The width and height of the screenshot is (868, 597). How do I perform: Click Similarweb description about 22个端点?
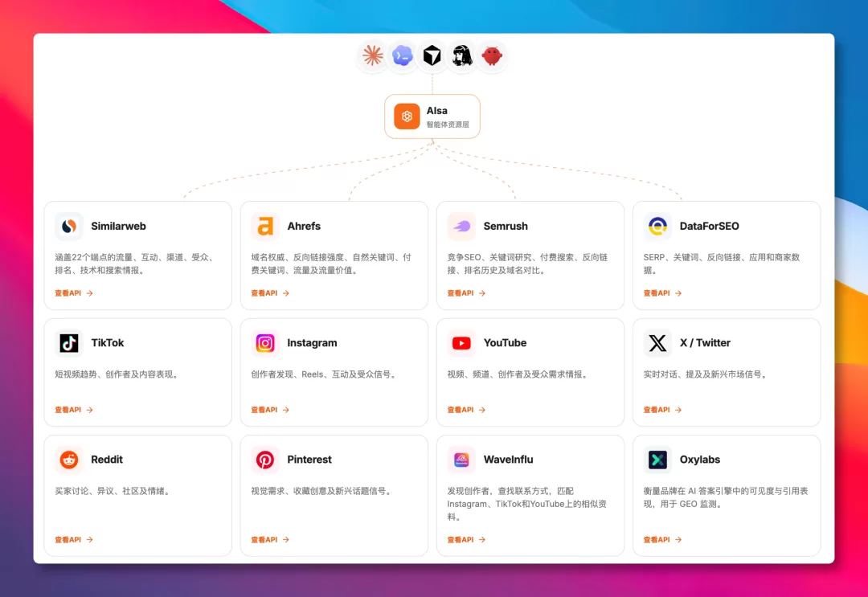pyautogui.click(x=134, y=264)
